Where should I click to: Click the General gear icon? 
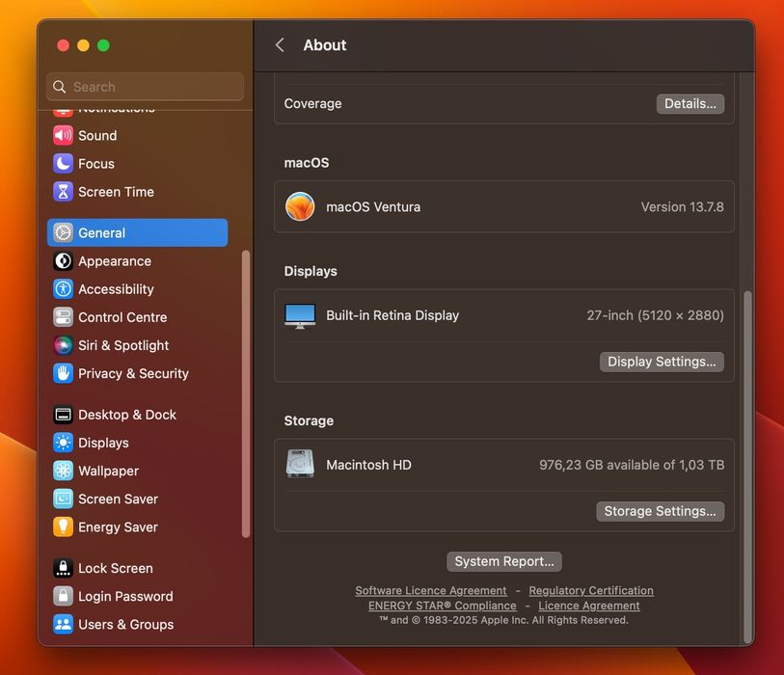63,232
